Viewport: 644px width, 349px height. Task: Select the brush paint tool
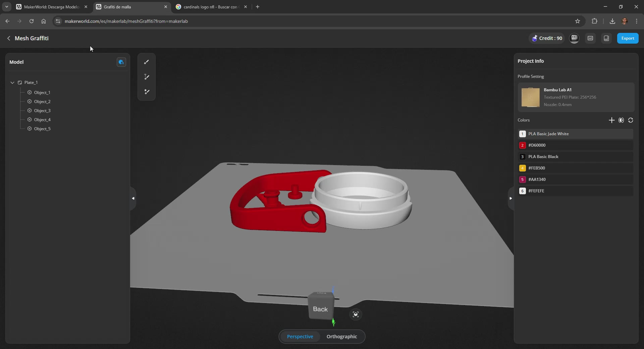(x=147, y=62)
